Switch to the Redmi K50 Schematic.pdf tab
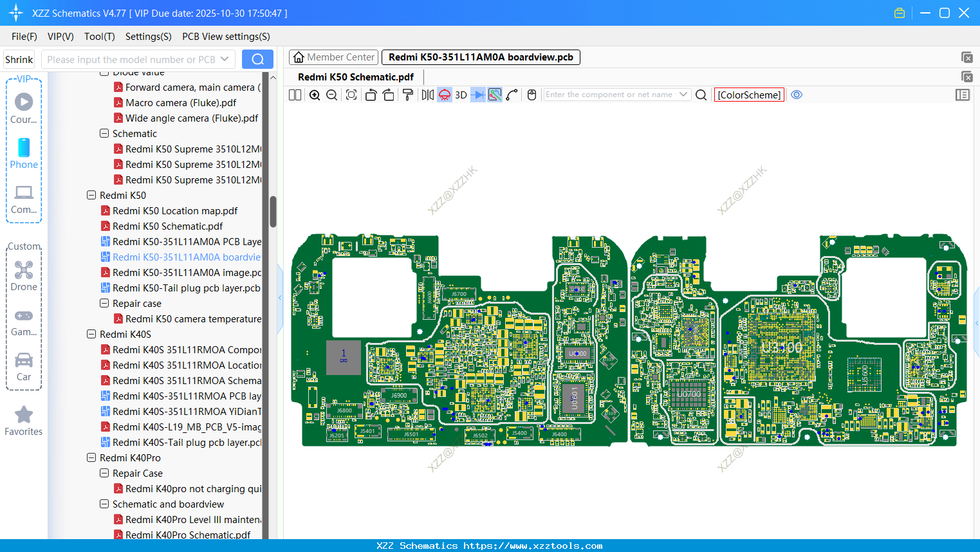The width and height of the screenshot is (980, 552). point(356,77)
